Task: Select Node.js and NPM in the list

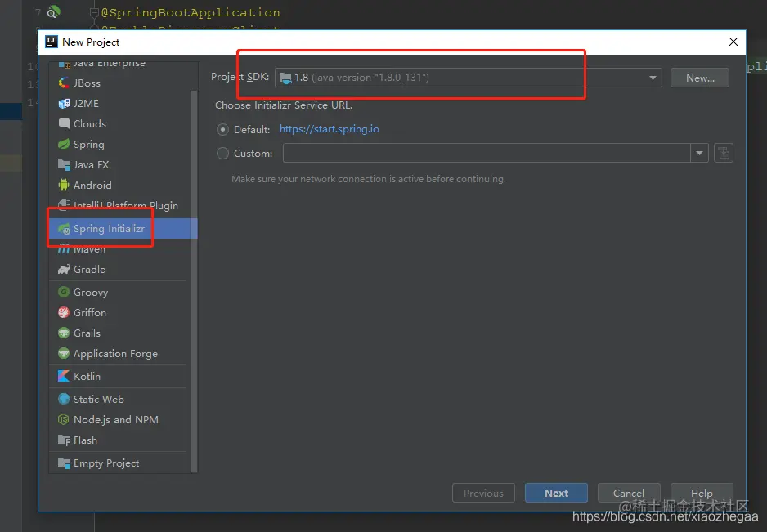Action: point(116,420)
